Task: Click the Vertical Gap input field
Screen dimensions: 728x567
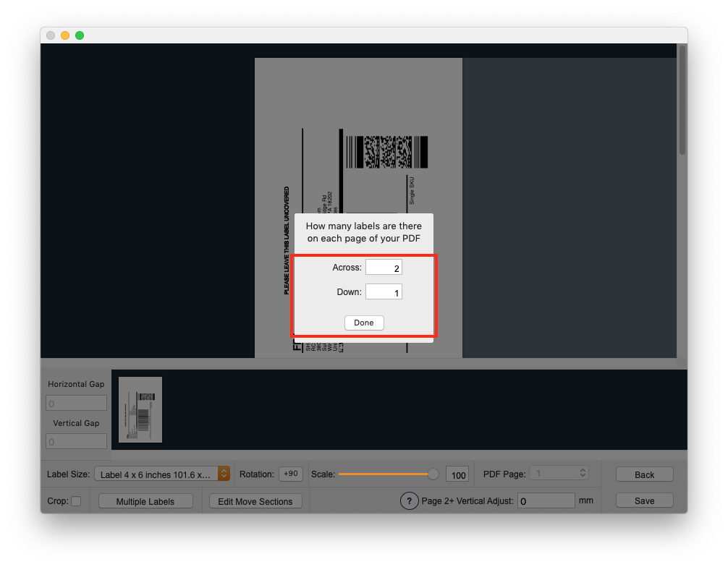Action: click(76, 441)
